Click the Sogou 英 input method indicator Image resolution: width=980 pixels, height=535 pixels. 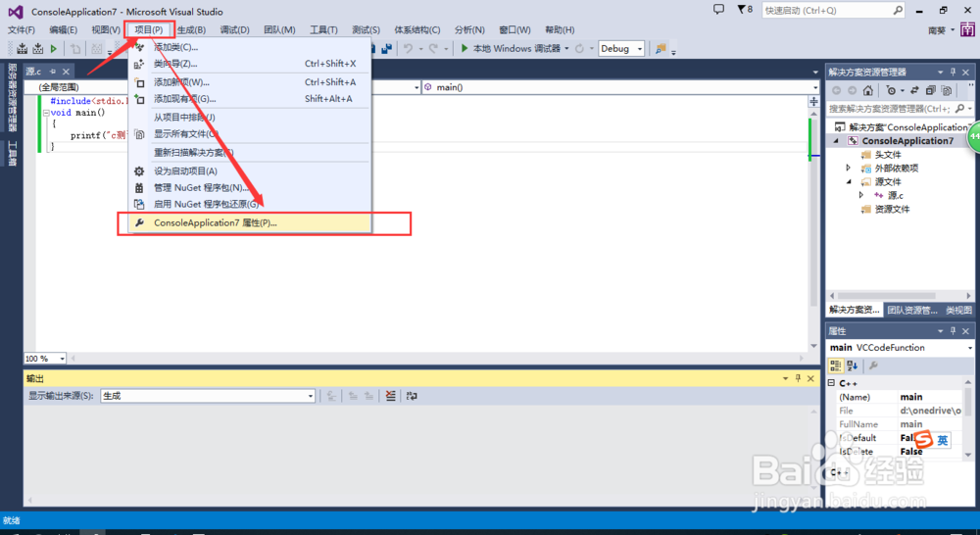tap(942, 440)
